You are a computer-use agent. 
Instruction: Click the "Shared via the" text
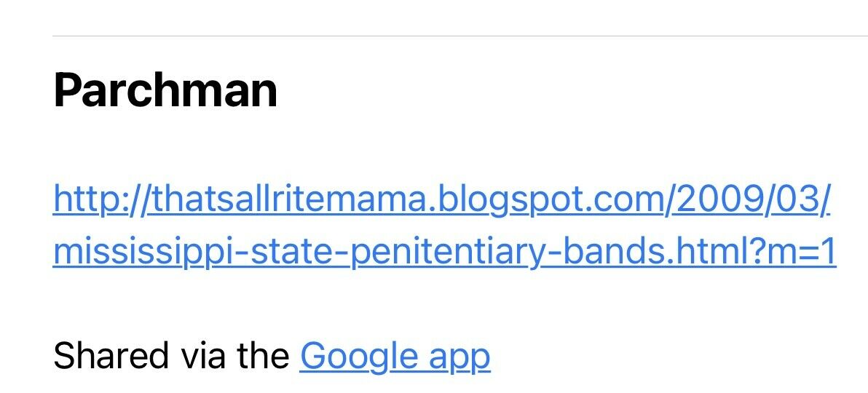[171, 356]
